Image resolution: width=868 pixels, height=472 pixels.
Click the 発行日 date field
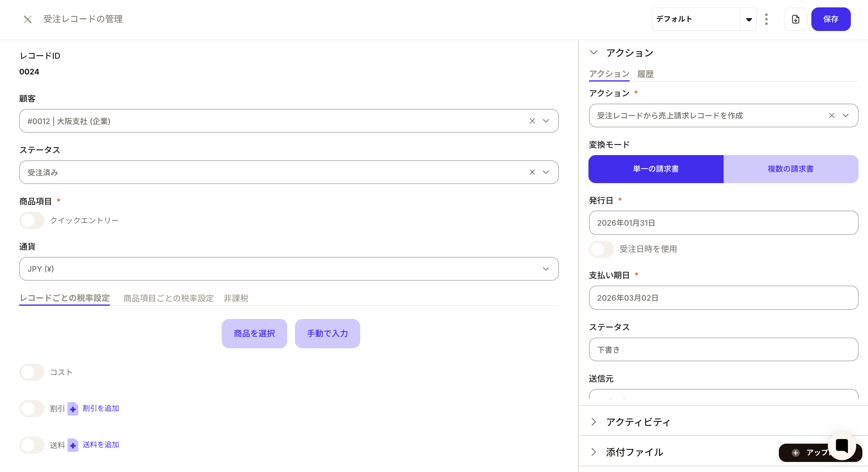[x=723, y=223]
